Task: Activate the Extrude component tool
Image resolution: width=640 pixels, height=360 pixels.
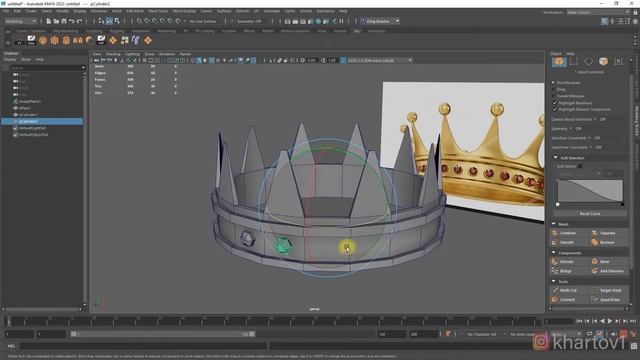Action: (x=569, y=262)
